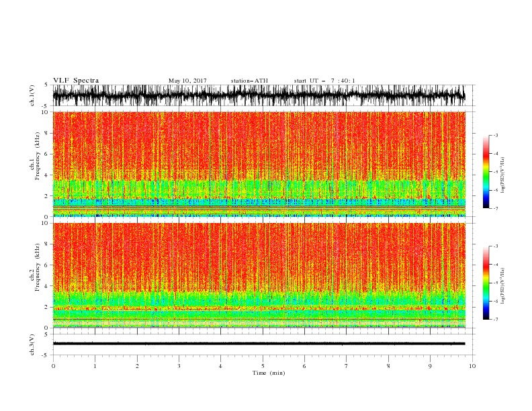
Task: Click the '4' minute tick on the time axis
Action: (x=220, y=366)
